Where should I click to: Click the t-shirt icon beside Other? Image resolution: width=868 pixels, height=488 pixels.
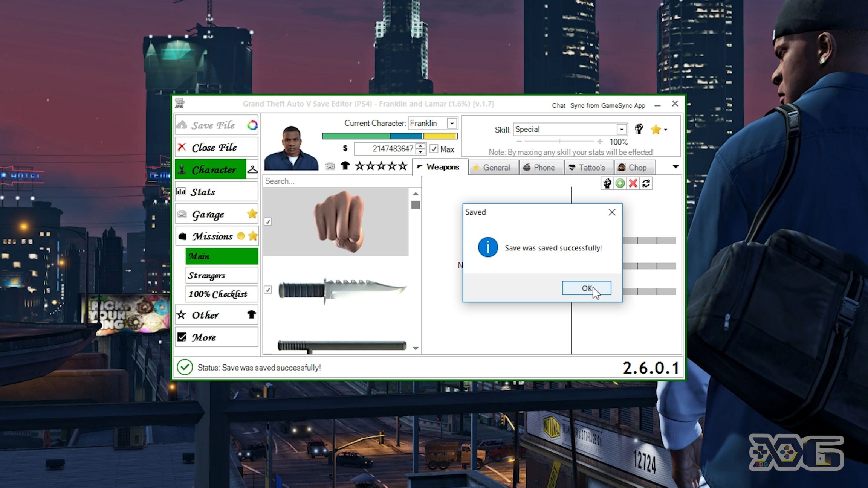click(251, 314)
